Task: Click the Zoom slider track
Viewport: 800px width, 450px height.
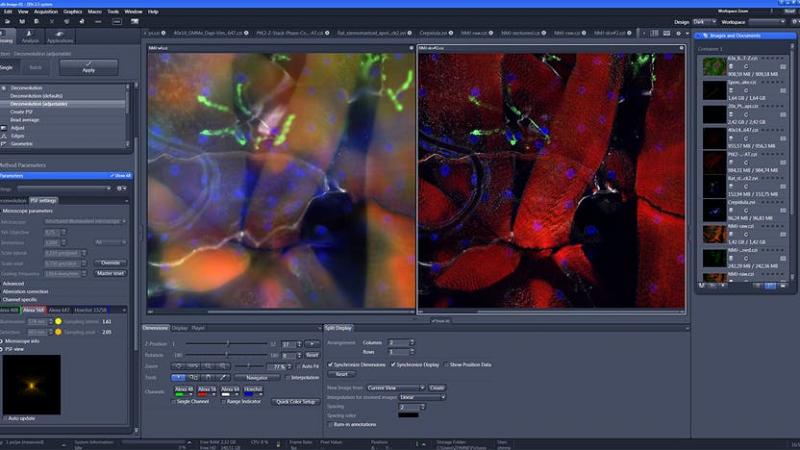Action: [x=248, y=366]
